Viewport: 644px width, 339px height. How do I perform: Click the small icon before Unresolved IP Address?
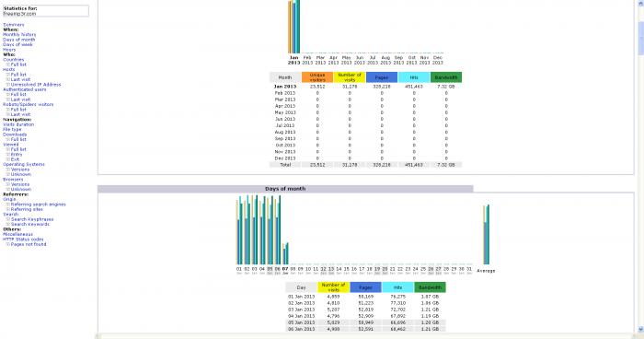7,85
